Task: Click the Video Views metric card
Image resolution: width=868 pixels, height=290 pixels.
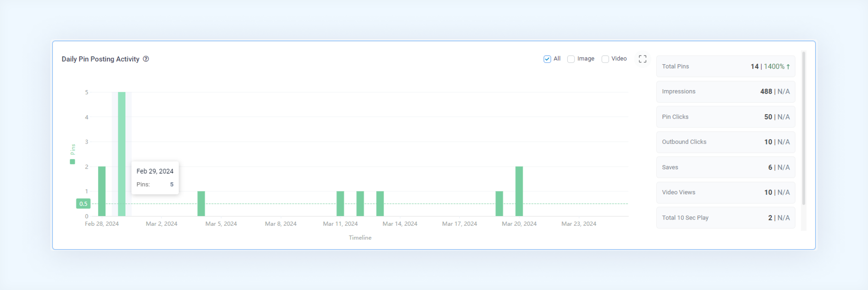Action: 725,192
